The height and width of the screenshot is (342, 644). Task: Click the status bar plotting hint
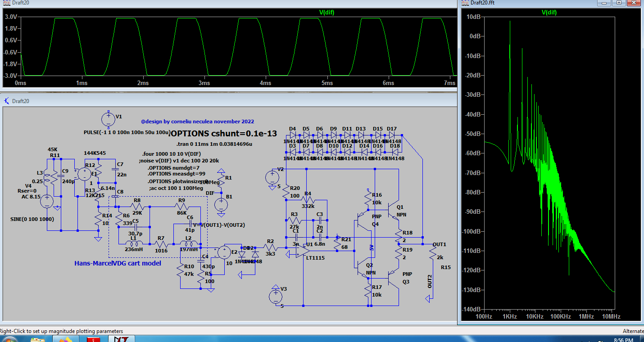click(x=61, y=331)
